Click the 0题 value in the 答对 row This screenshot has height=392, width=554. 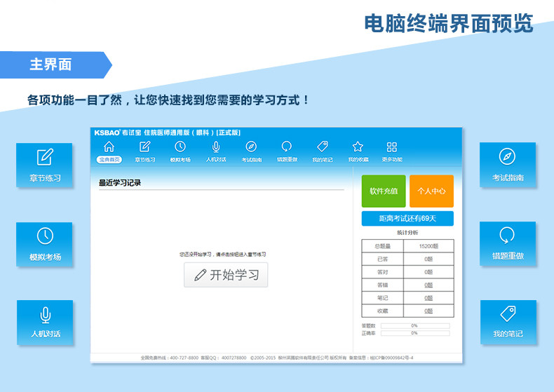pos(428,272)
